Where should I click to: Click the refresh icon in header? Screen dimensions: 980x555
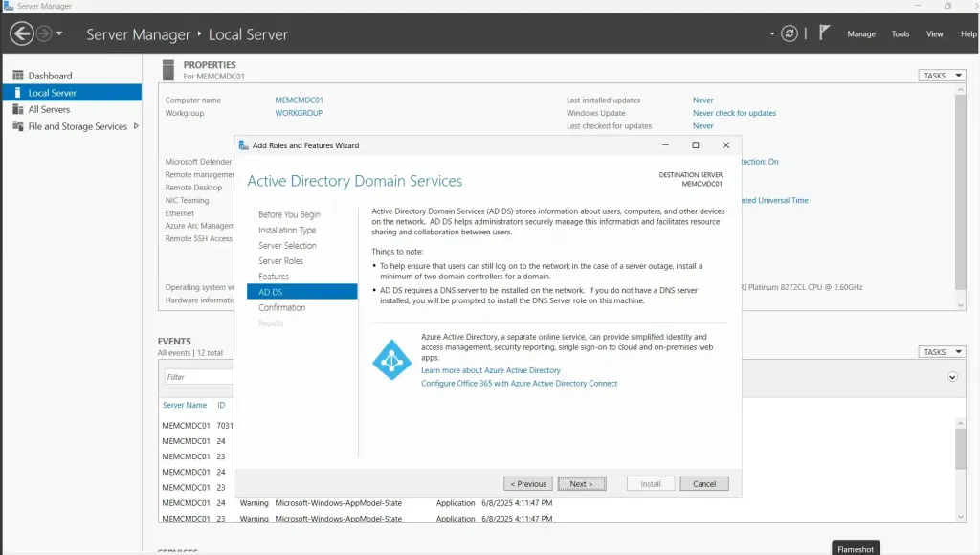point(789,33)
